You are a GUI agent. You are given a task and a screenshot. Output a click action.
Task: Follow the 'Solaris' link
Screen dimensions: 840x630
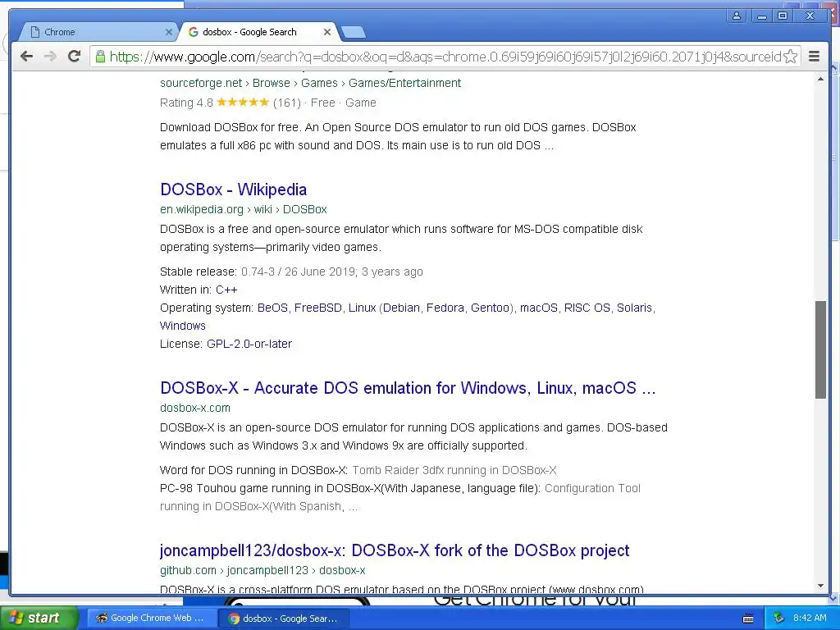click(634, 308)
